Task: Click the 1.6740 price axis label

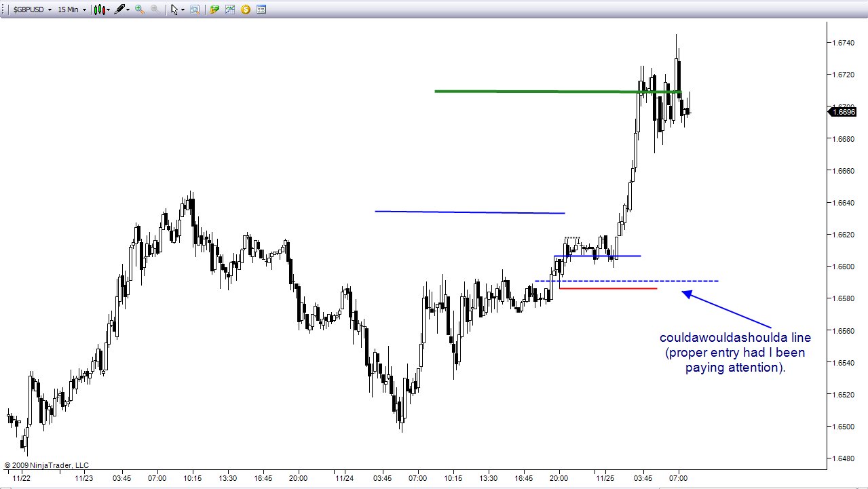Action: (x=842, y=43)
